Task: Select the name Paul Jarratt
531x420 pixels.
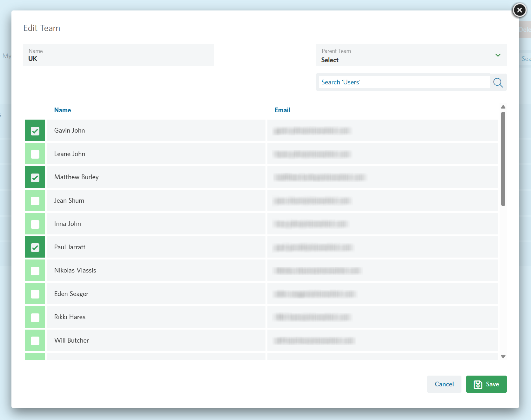Action: tap(70, 247)
